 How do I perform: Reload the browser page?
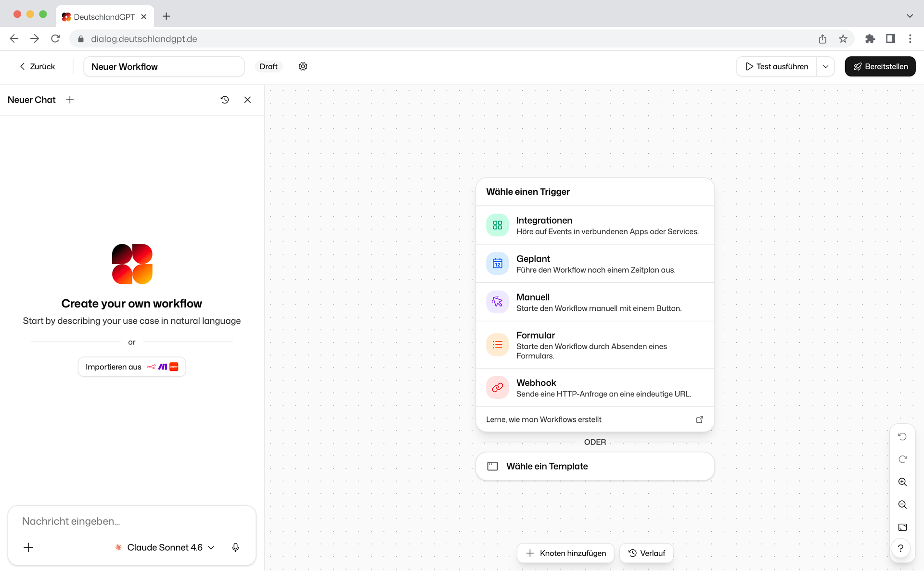(x=55, y=39)
